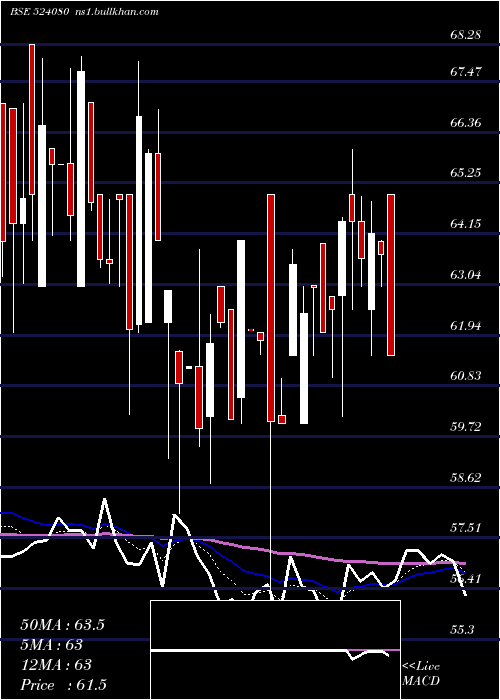Image resolution: width=500 pixels, height=700 pixels.
Task: Select the 68.28 price axis label
Action: click(466, 34)
